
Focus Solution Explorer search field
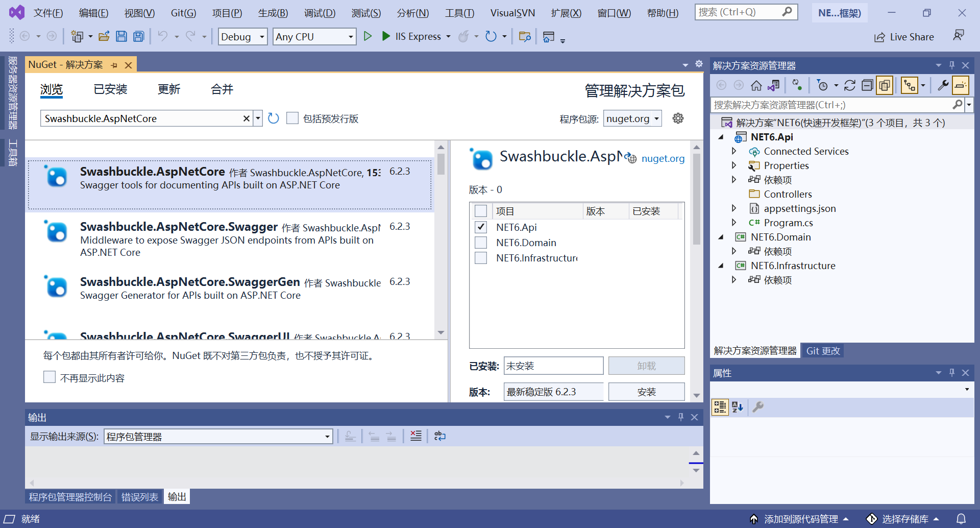(x=831, y=105)
